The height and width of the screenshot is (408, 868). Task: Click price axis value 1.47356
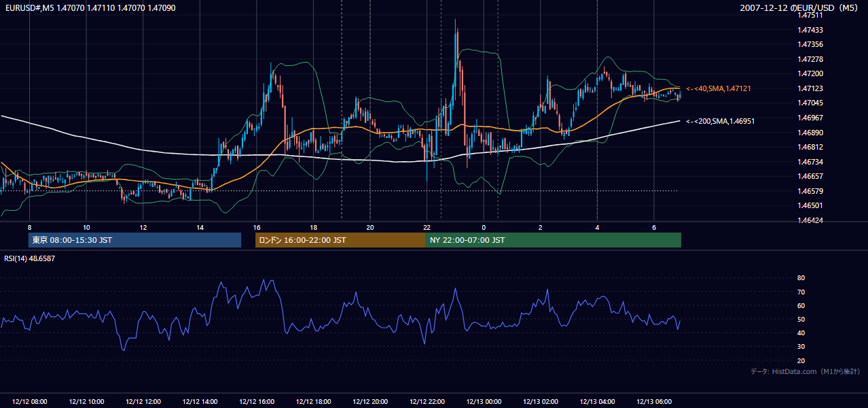811,44
